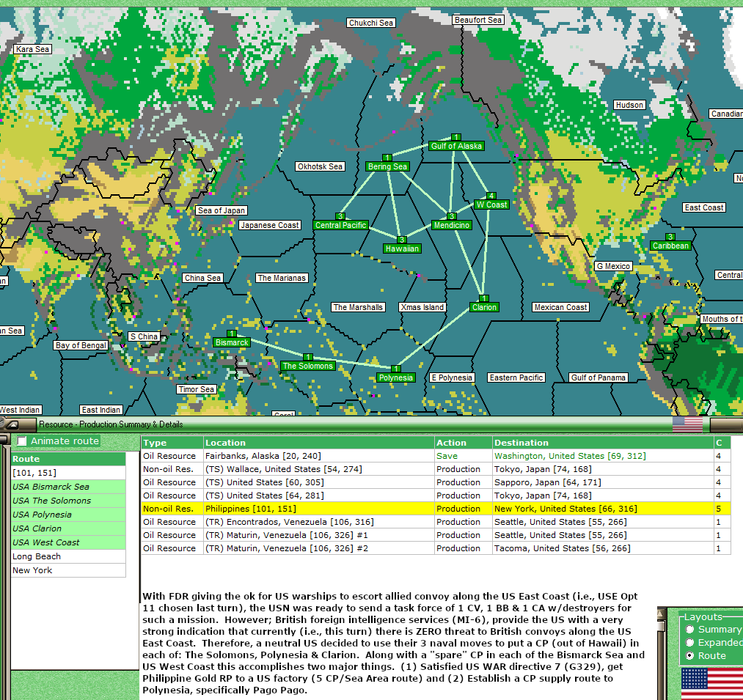The image size is (743, 700).
Task: Click the notes scrollbar thumb
Action: point(662,626)
